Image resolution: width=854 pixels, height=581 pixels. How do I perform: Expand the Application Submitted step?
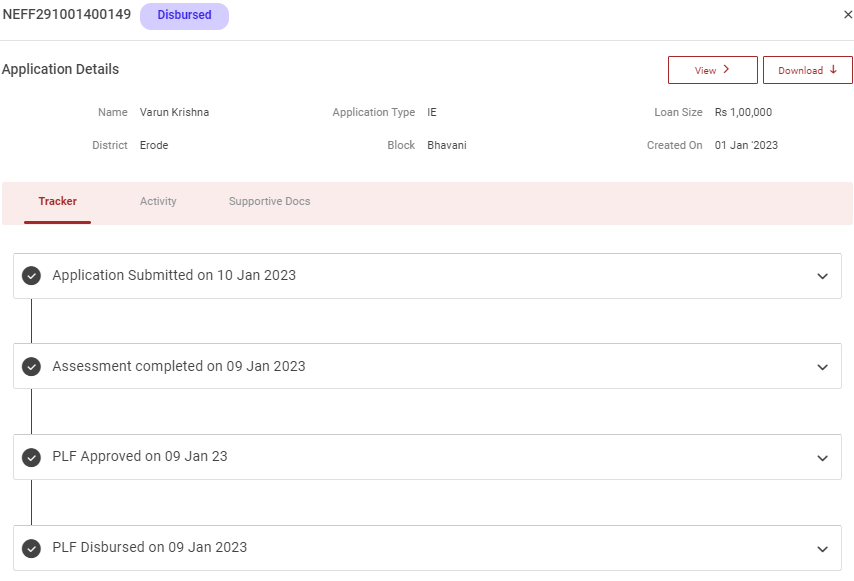point(822,276)
